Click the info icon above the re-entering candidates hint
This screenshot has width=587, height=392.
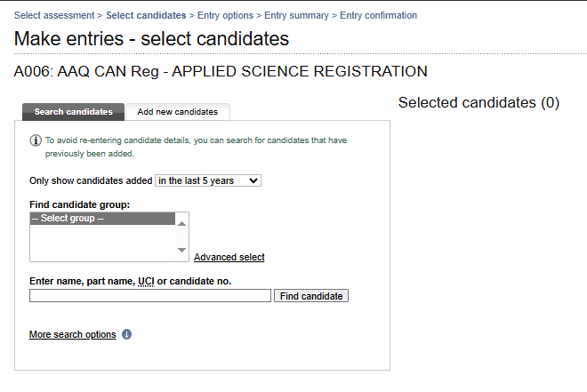(x=36, y=140)
